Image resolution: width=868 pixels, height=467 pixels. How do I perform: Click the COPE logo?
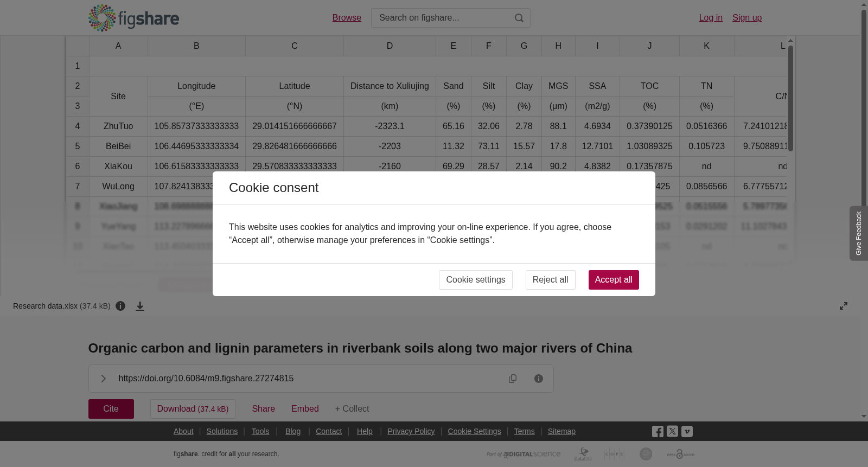click(614, 454)
